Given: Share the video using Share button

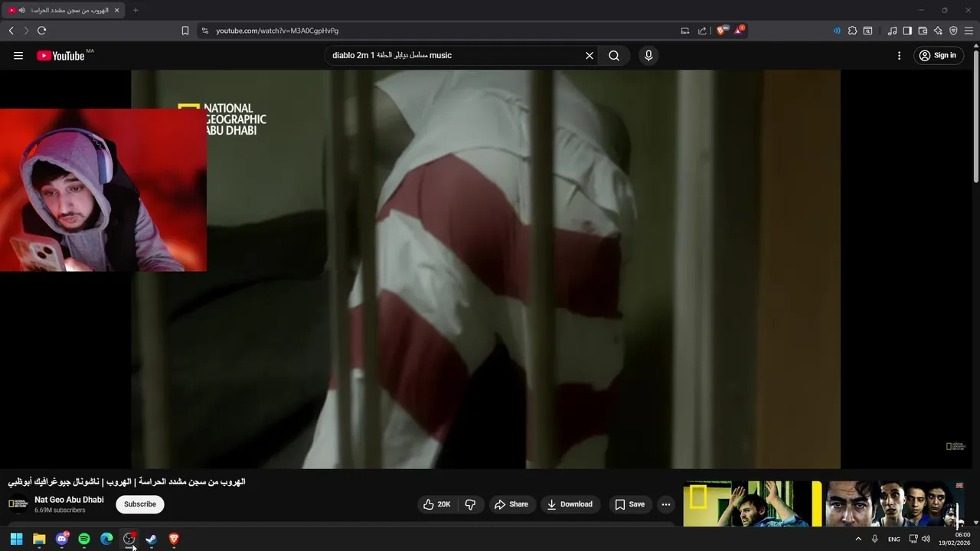Looking at the screenshot, I should (x=511, y=504).
